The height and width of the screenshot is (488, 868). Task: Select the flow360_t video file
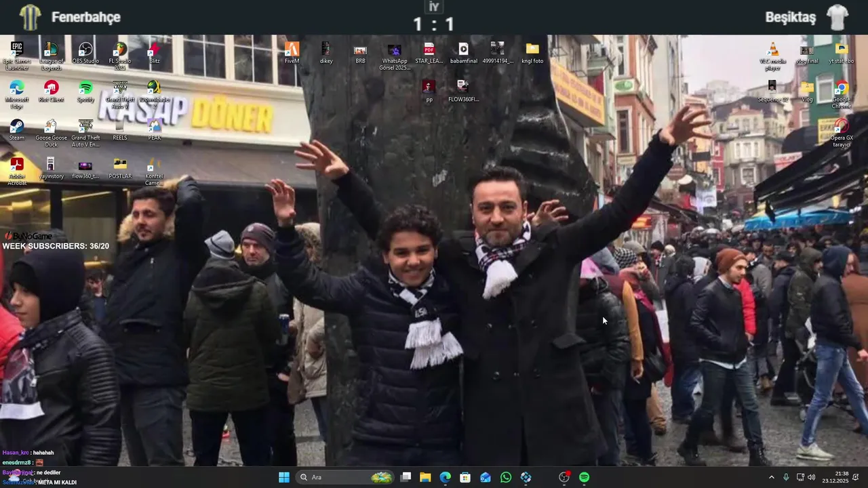pos(85,169)
